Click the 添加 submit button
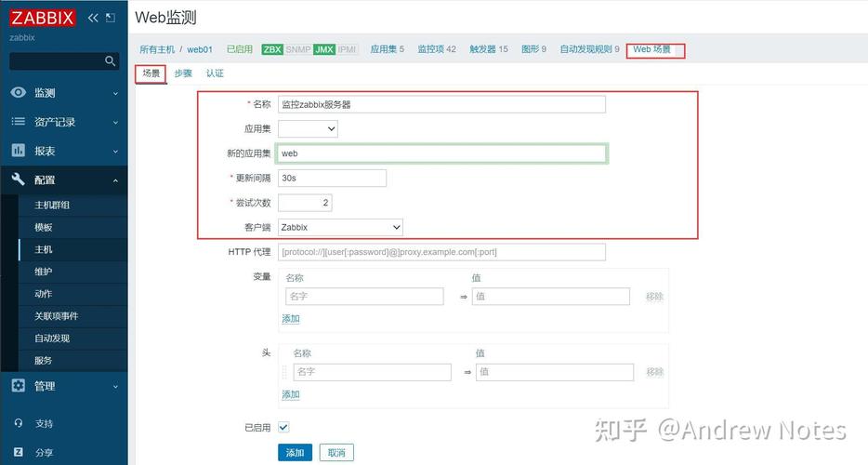This screenshot has width=868, height=465. pos(295,453)
